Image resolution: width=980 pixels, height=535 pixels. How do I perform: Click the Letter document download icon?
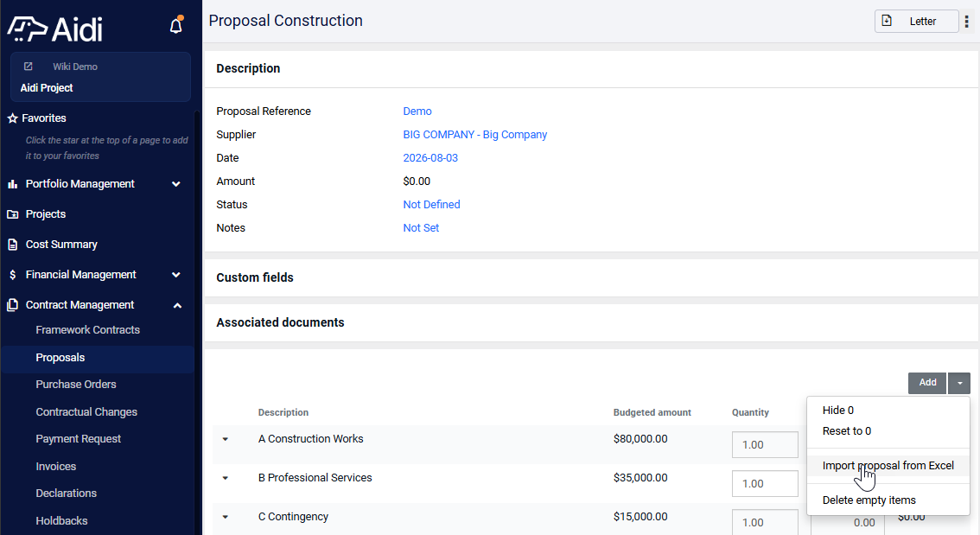coord(887,21)
